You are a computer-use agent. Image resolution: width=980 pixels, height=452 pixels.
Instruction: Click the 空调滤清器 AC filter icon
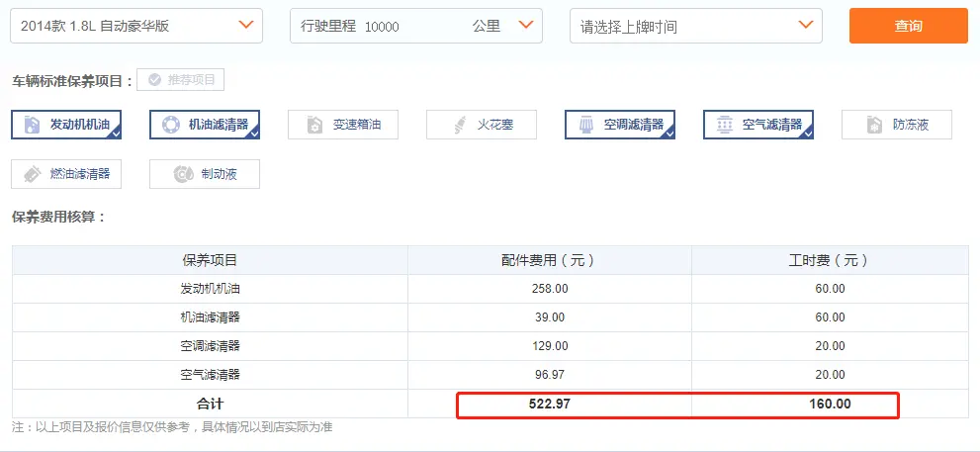point(586,125)
